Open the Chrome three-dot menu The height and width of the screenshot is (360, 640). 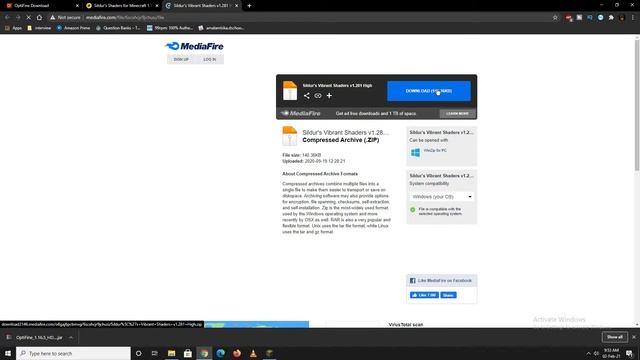(633, 18)
